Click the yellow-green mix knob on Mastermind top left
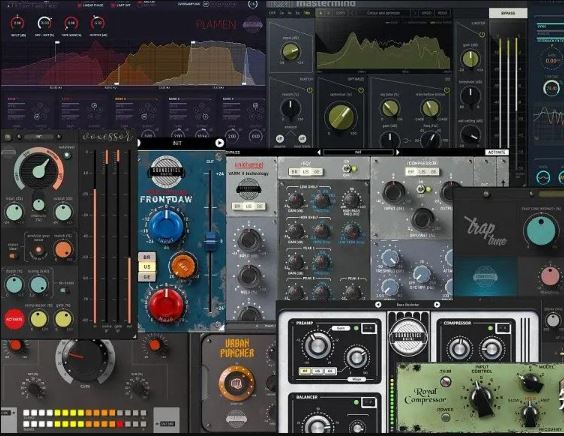564x436 pixels. [290, 51]
